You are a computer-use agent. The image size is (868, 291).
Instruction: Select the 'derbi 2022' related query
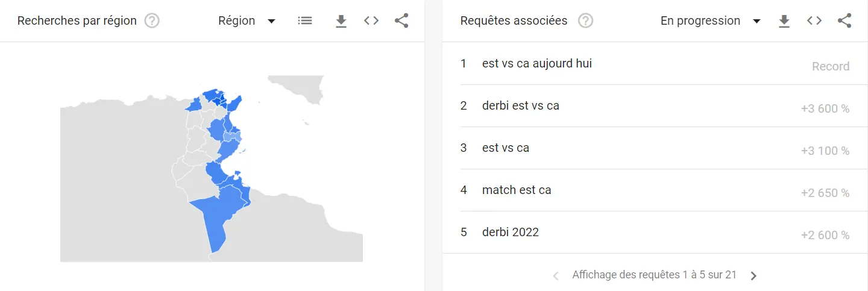pos(510,232)
